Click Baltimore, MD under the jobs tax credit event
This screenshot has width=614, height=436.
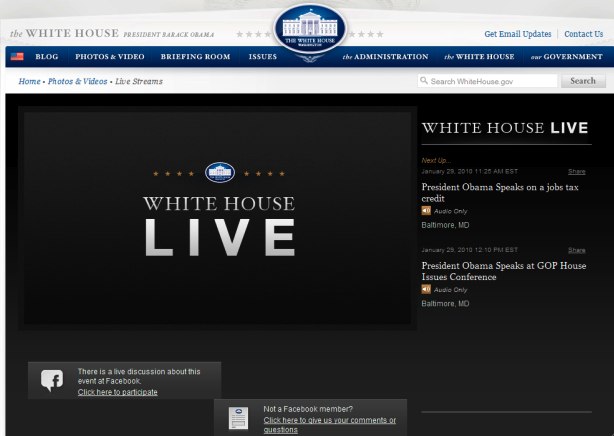(445, 225)
